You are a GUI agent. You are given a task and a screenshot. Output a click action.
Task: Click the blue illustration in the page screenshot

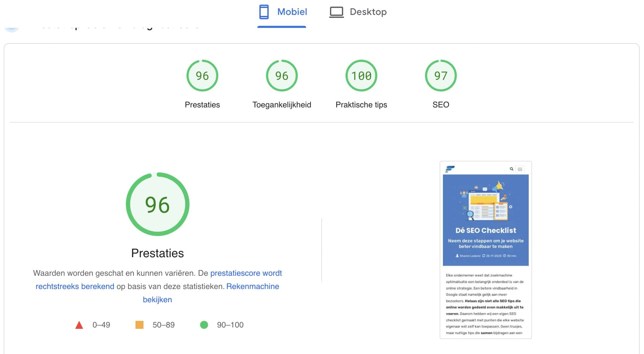pyautogui.click(x=485, y=202)
